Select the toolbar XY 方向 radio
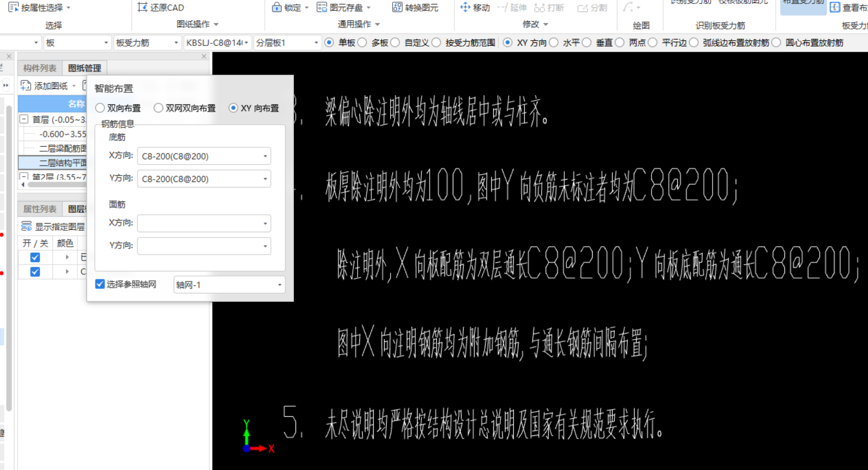 pyautogui.click(x=508, y=42)
